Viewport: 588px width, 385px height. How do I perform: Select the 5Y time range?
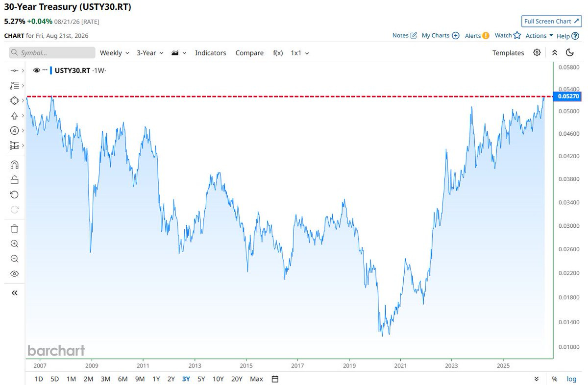pyautogui.click(x=201, y=379)
